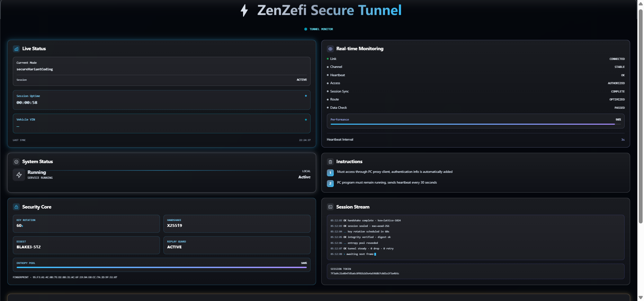644x301 pixels.
Task: Click the ZenZefi Secure Tunnel title
Action: click(x=329, y=10)
